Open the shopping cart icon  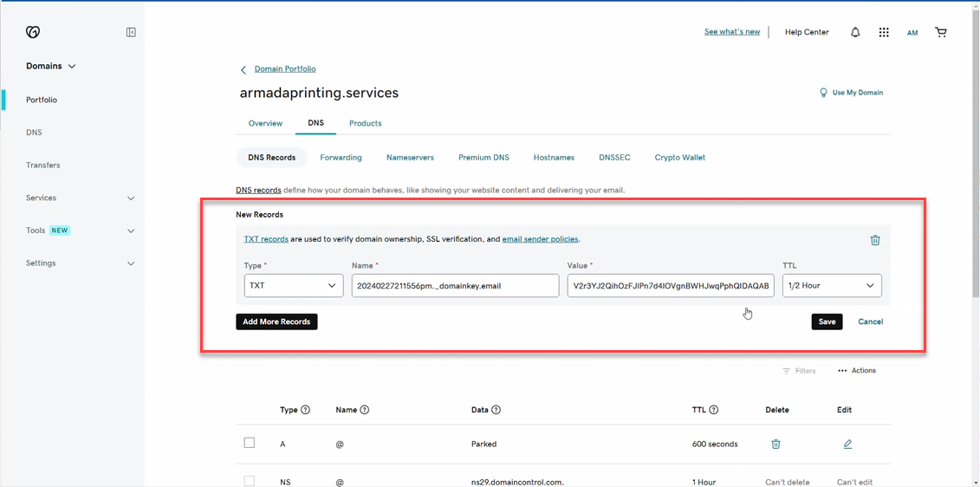click(941, 32)
